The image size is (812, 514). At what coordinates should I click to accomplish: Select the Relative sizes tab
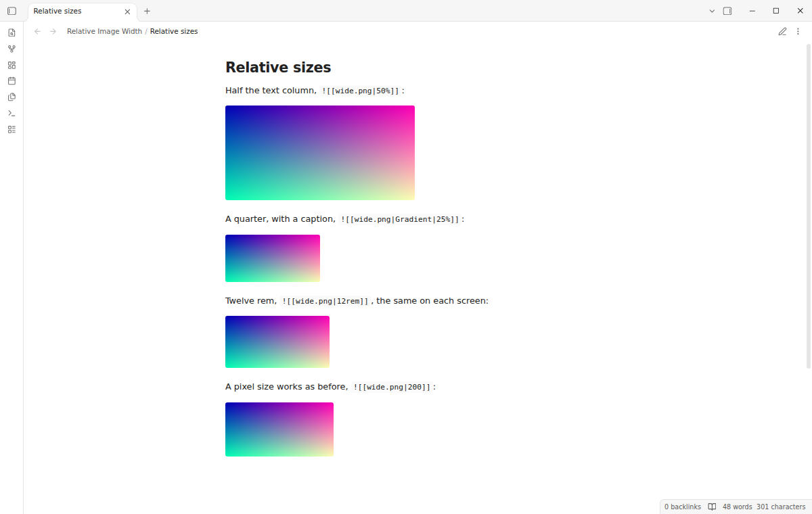click(81, 11)
